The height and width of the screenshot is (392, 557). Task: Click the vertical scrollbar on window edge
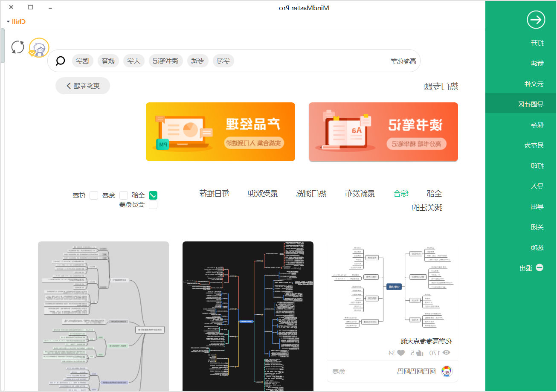click(x=2, y=46)
